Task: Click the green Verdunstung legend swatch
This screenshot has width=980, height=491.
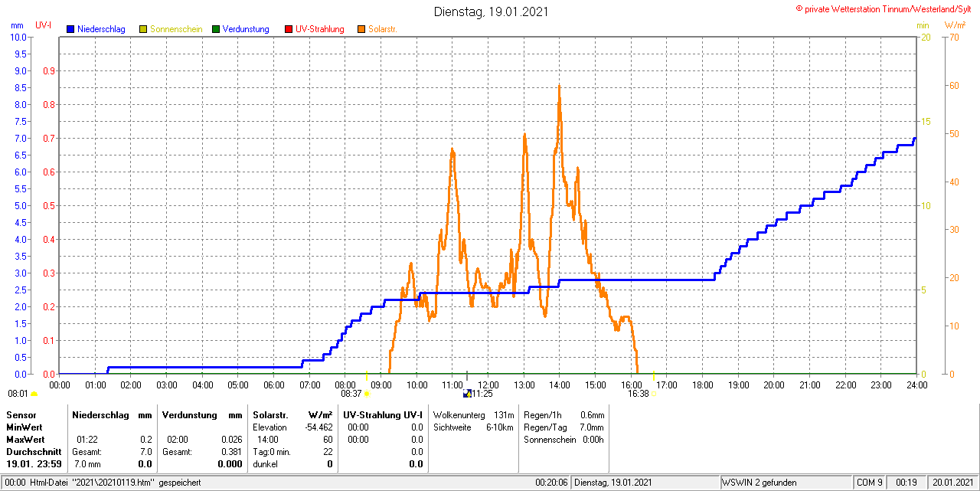Action: 216,29
